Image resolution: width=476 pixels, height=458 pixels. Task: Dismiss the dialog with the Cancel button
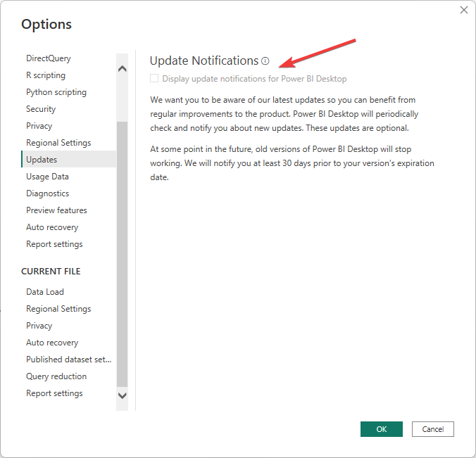(433, 429)
